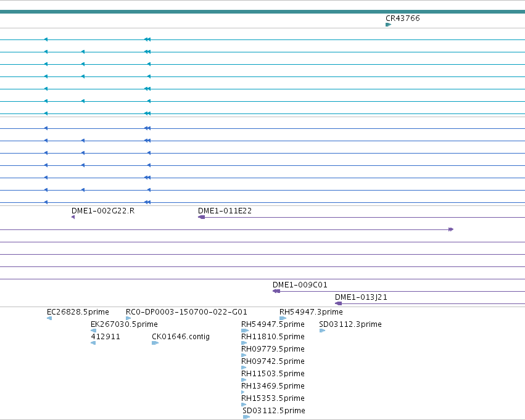
Task: Click the SD03112.5prime label
Action: [274, 411]
